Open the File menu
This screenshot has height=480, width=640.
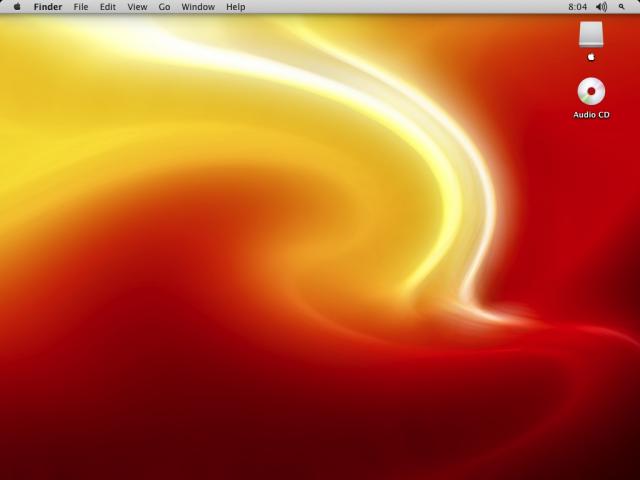coord(81,7)
